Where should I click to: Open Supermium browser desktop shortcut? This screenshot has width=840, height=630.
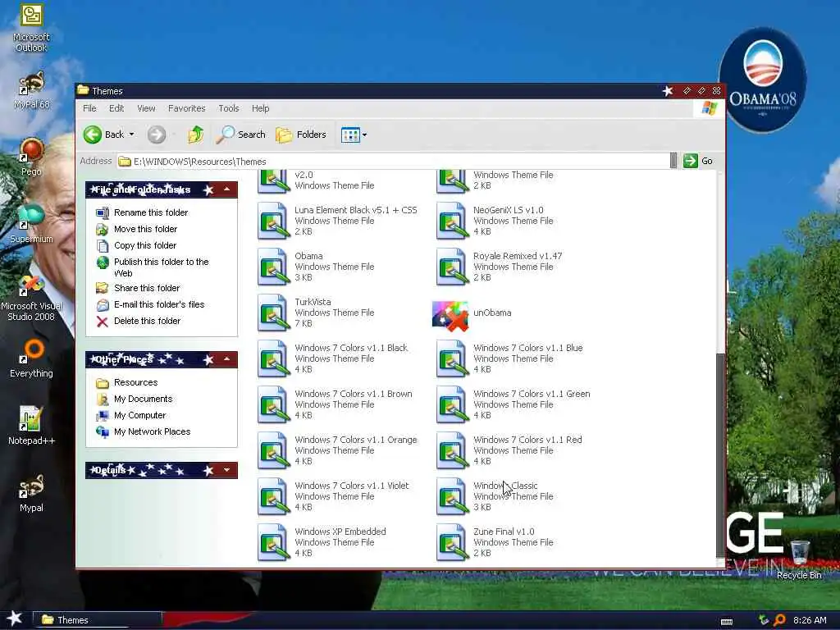coord(31,224)
